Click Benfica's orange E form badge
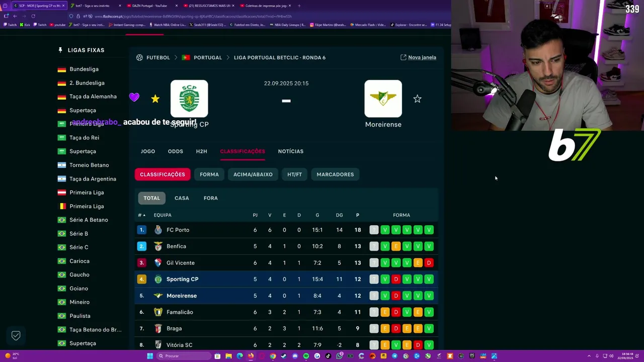Viewport: 644px width, 362px height. coord(396,246)
